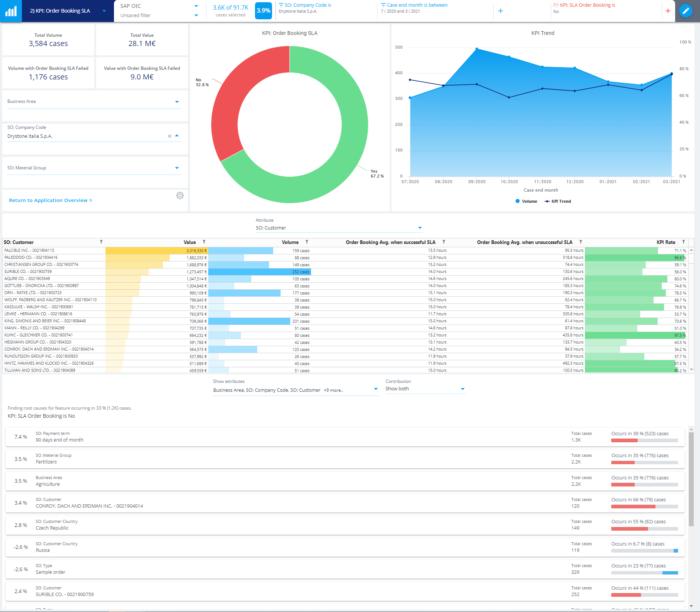The height and width of the screenshot is (612, 700).
Task: Click the plus button to add a filter
Action: (501, 11)
